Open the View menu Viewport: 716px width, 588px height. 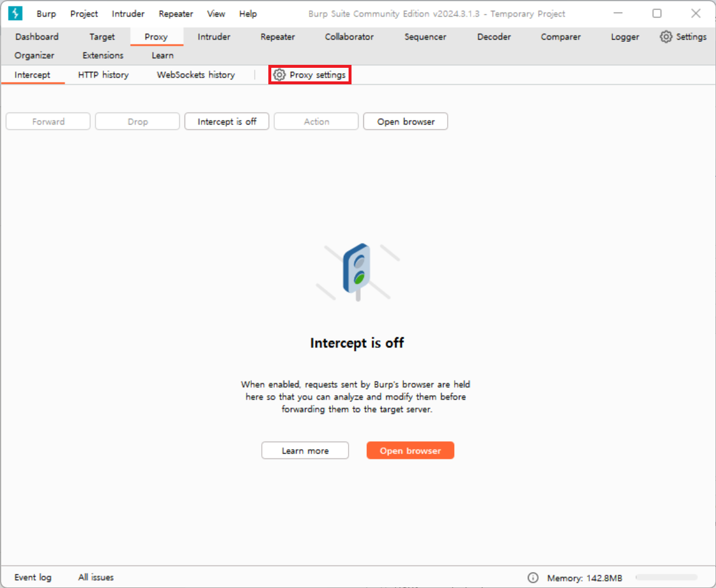216,14
